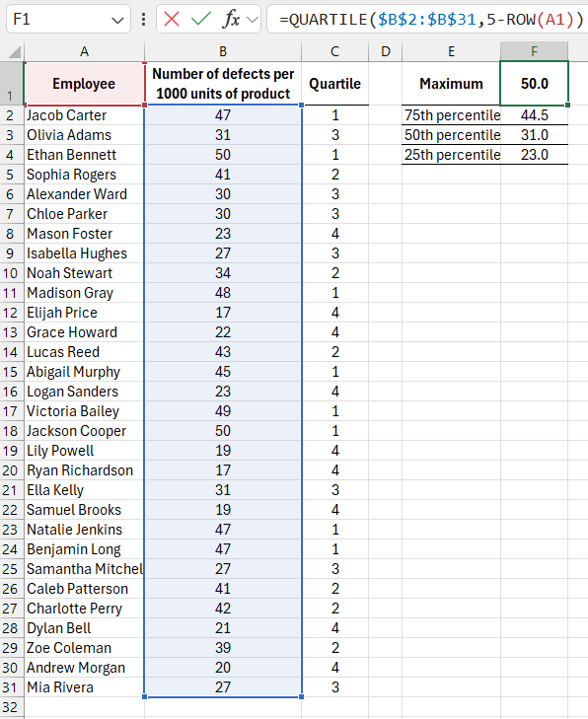Select the Lily Powell cell

84,451
